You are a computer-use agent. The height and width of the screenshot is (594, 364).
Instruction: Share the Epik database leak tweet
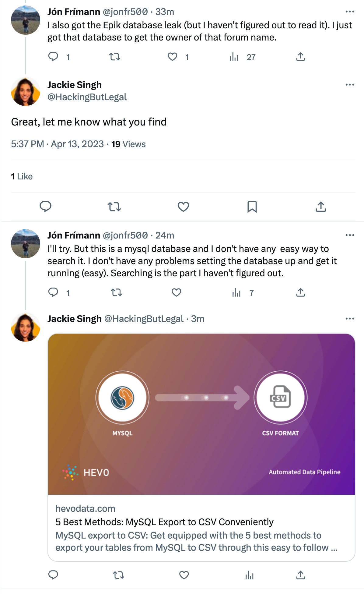click(300, 57)
